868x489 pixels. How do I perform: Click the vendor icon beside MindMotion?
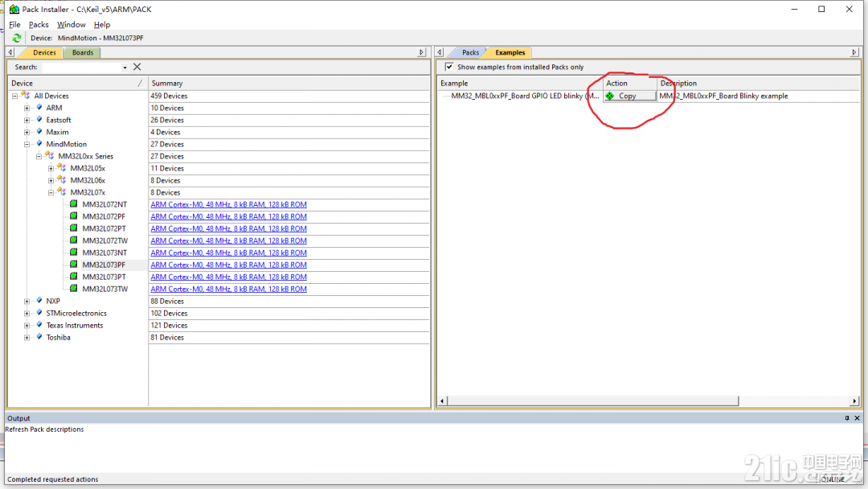coord(39,144)
